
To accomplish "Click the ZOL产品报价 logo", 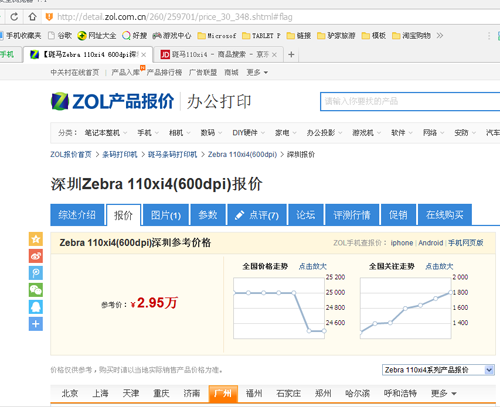I will coord(112,101).
